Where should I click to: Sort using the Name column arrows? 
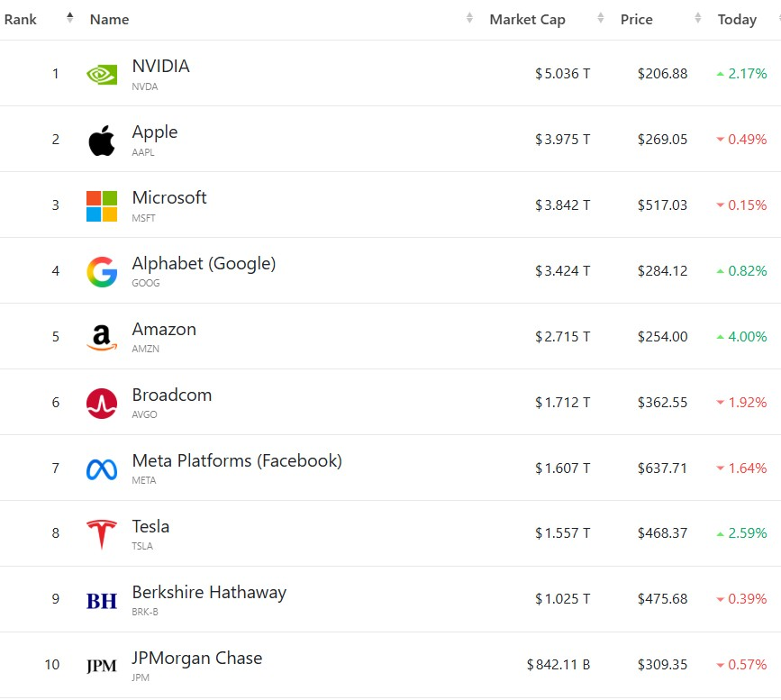pos(469,18)
